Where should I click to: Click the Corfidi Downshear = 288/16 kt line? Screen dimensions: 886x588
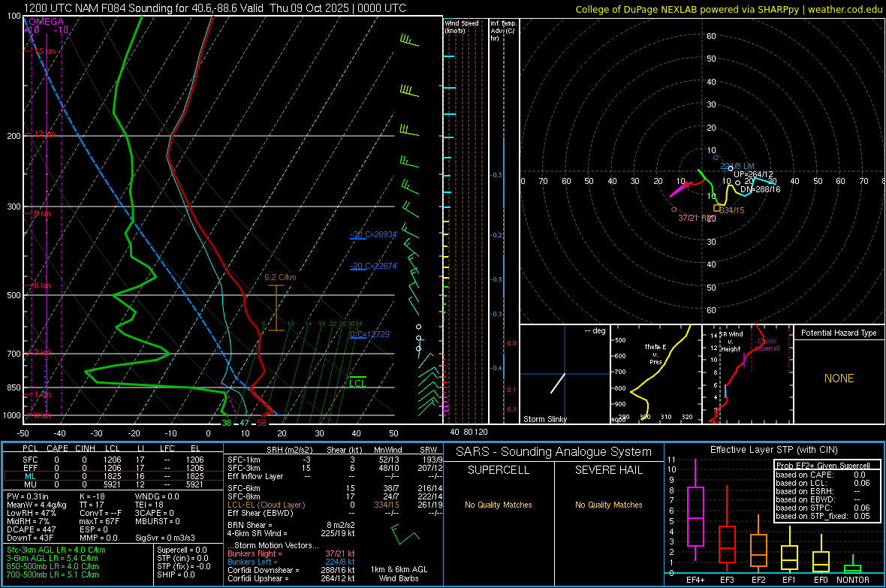[291, 570]
